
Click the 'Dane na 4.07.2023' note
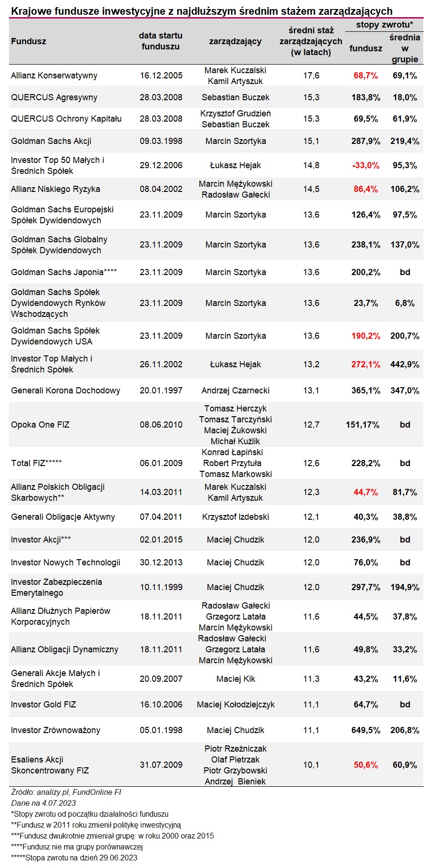(43, 803)
